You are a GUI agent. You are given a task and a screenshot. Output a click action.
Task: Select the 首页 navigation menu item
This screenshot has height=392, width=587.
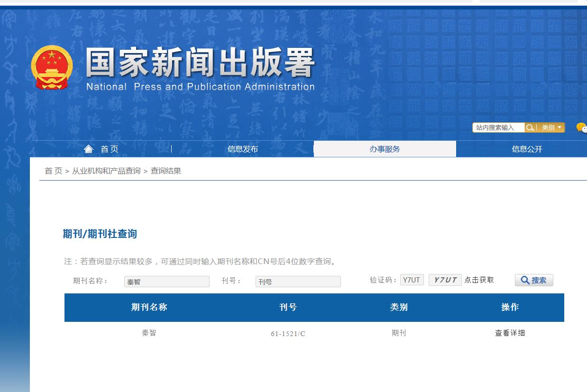click(110, 148)
